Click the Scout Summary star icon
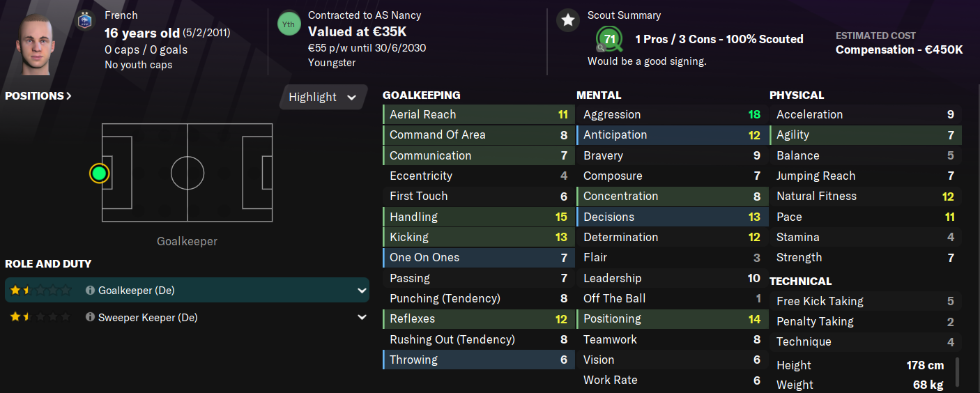 (568, 20)
